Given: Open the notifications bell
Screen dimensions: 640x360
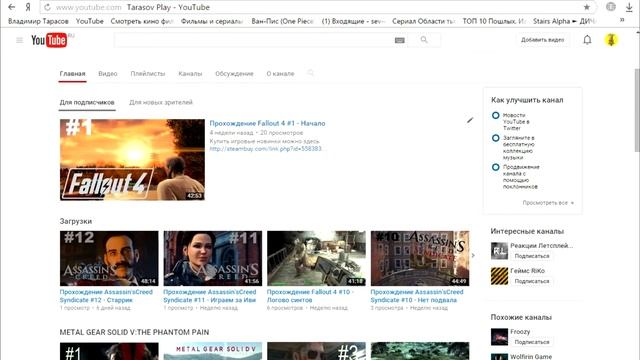Looking at the screenshot, I should pos(587,40).
